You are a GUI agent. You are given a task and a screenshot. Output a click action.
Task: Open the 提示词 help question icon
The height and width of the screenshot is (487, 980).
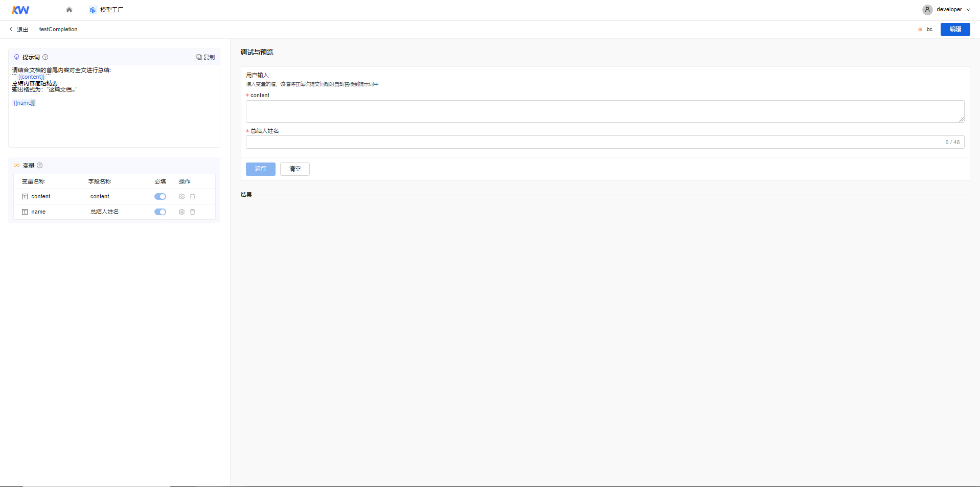tap(45, 57)
